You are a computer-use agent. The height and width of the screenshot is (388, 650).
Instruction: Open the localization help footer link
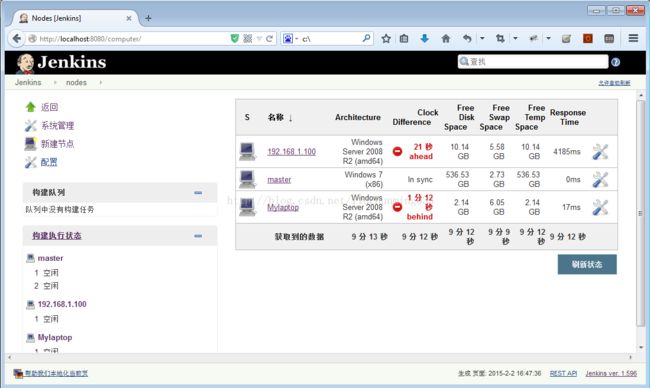(x=56, y=373)
